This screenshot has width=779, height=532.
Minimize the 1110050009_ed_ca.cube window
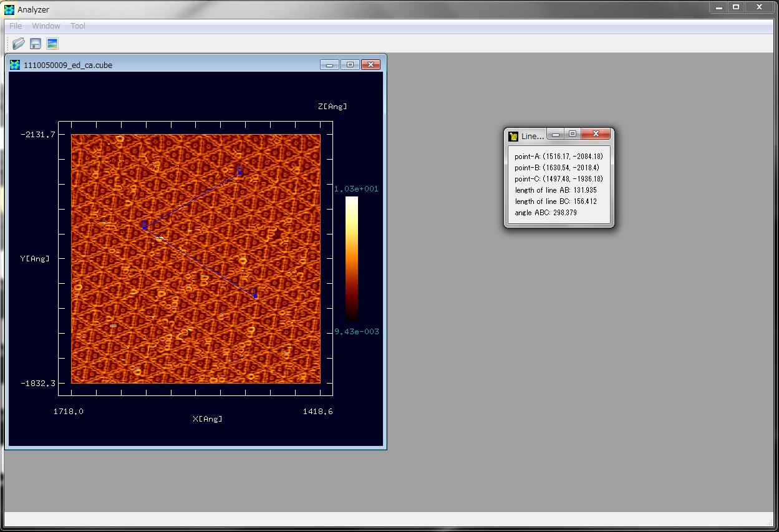pos(329,65)
